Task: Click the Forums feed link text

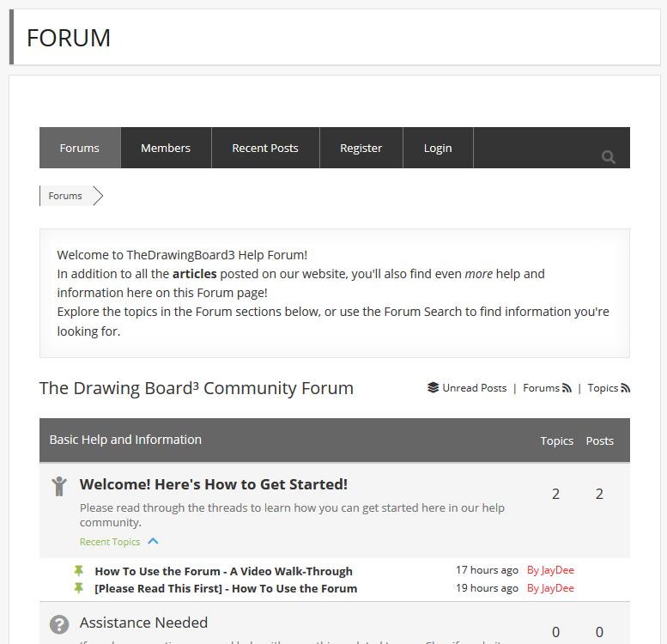Action: (541, 388)
